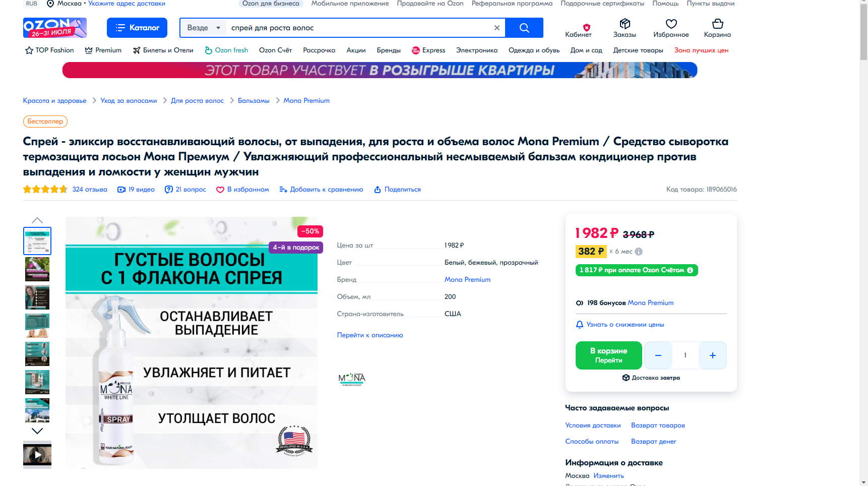Viewport: 868px width, 486px height.
Task: Click В корзине Перейти button
Action: [x=609, y=355]
